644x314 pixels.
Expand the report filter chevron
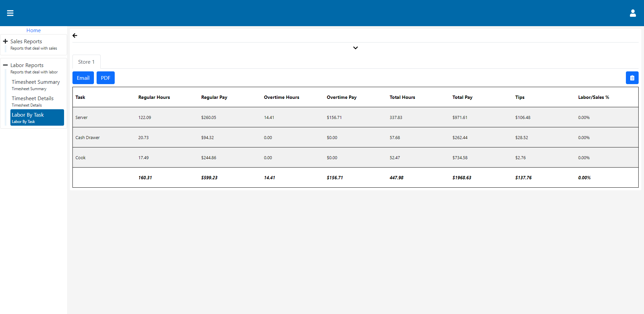356,48
